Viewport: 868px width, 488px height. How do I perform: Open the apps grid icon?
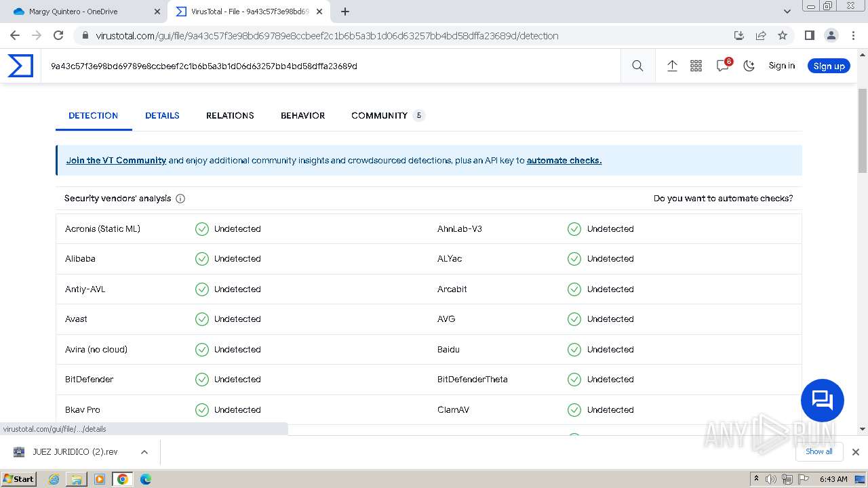(x=696, y=66)
